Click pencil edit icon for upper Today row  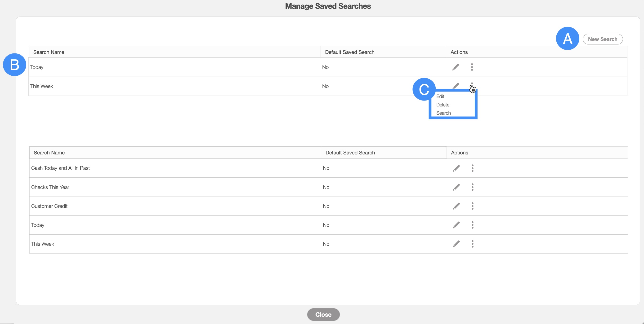pos(456,67)
